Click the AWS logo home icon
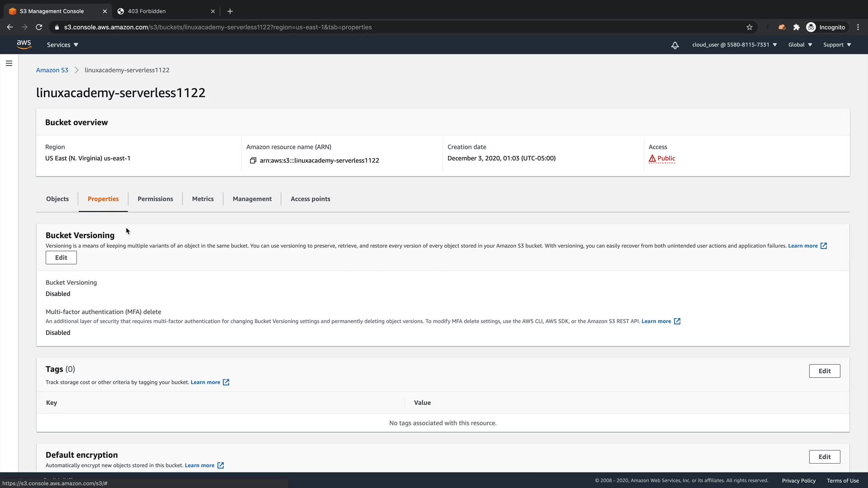868x488 pixels. pos(24,44)
